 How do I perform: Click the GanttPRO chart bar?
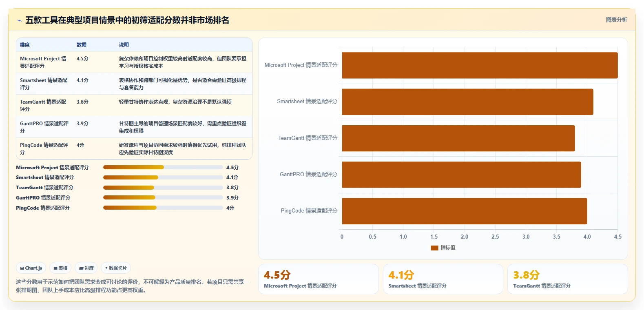[x=461, y=175]
